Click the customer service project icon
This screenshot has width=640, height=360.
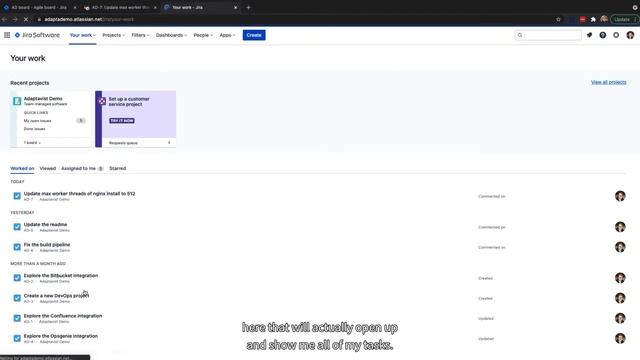click(x=102, y=101)
